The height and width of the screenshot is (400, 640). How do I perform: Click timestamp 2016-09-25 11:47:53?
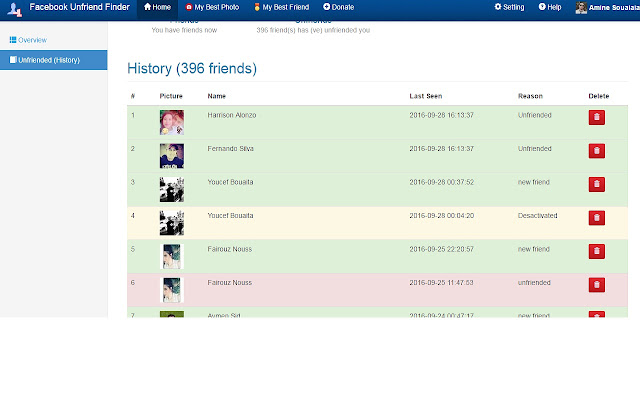[441, 282]
